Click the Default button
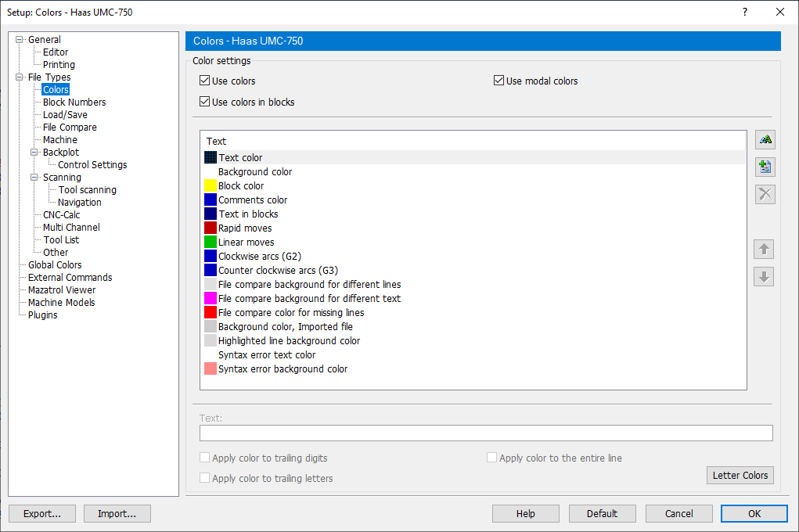The image size is (799, 532). pos(603,514)
